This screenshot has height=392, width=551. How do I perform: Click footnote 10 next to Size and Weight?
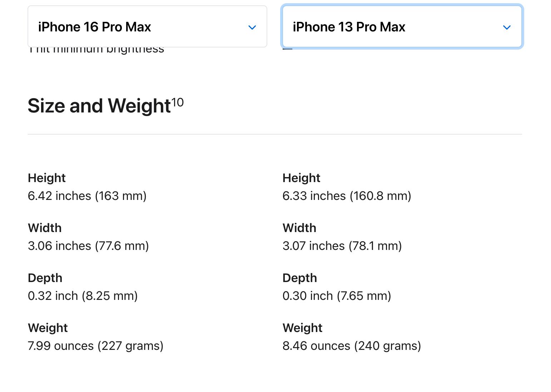[177, 102]
